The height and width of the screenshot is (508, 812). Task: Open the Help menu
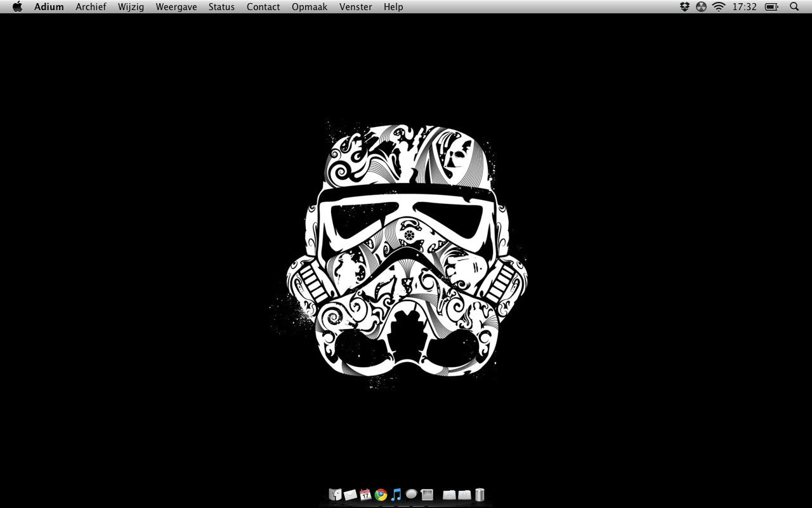click(x=393, y=7)
